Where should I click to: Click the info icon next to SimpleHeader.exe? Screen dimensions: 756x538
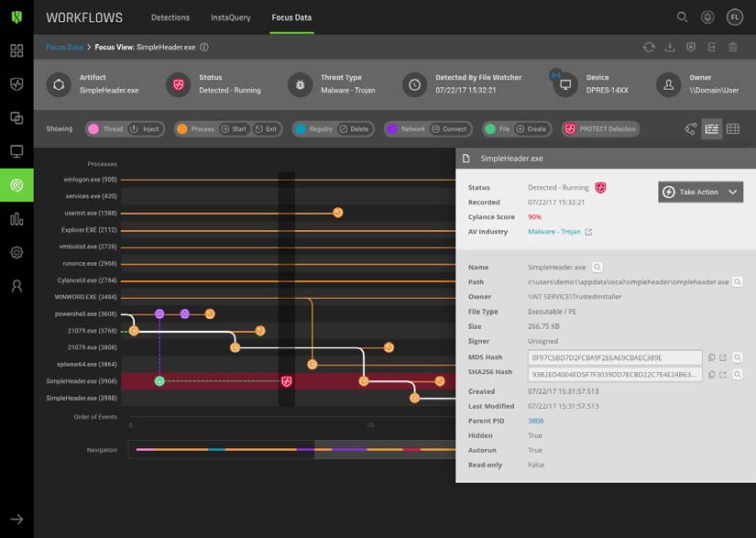point(204,48)
